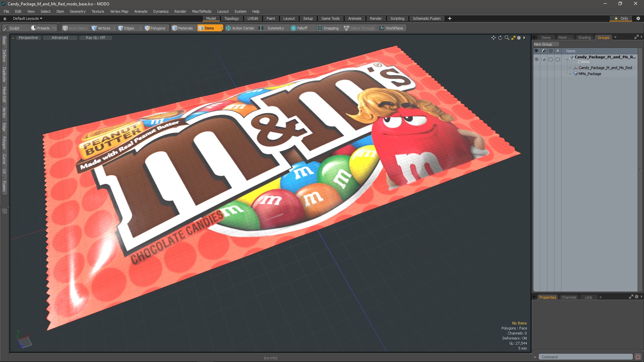This screenshot has height=362, width=644.
Task: Click the record circle beside Command field
Action: pyautogui.click(x=638, y=357)
